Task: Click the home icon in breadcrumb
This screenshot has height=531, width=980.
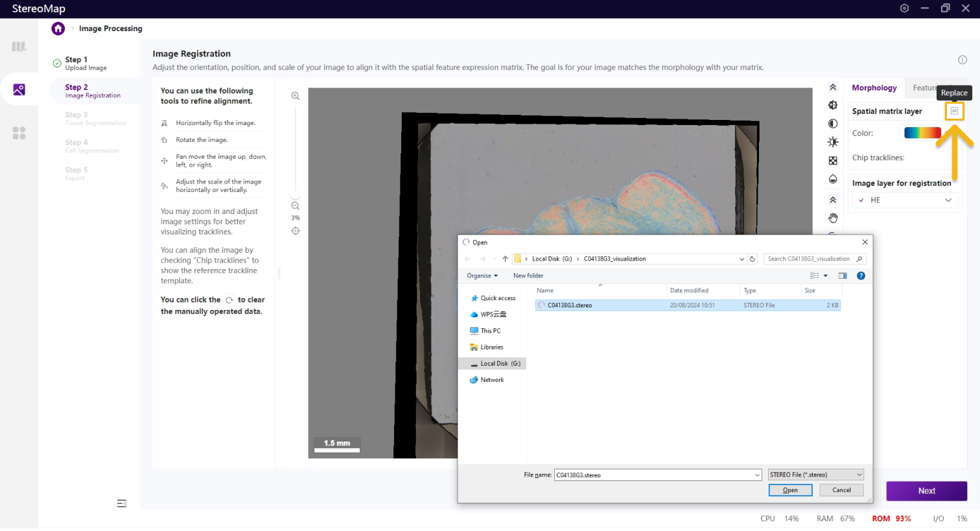Action: click(x=58, y=29)
